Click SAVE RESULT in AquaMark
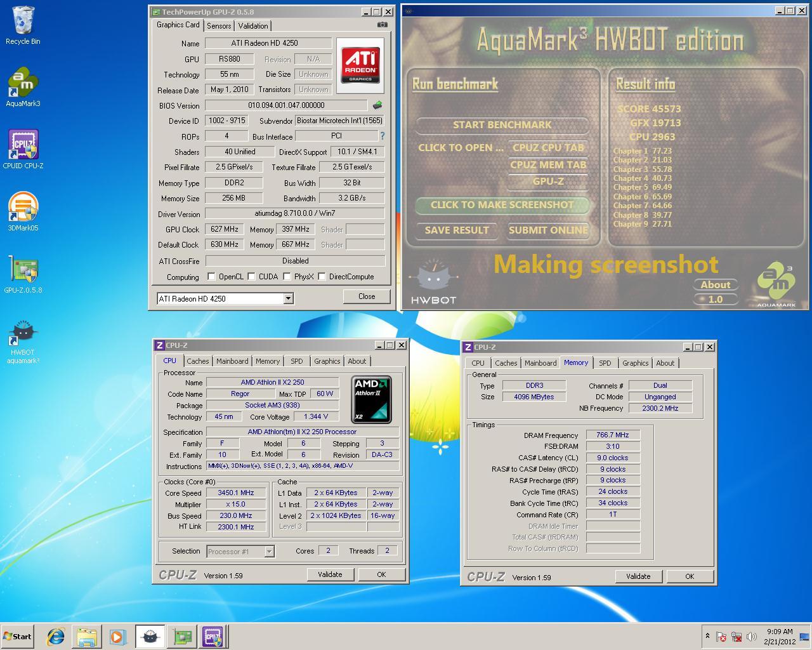 457,230
